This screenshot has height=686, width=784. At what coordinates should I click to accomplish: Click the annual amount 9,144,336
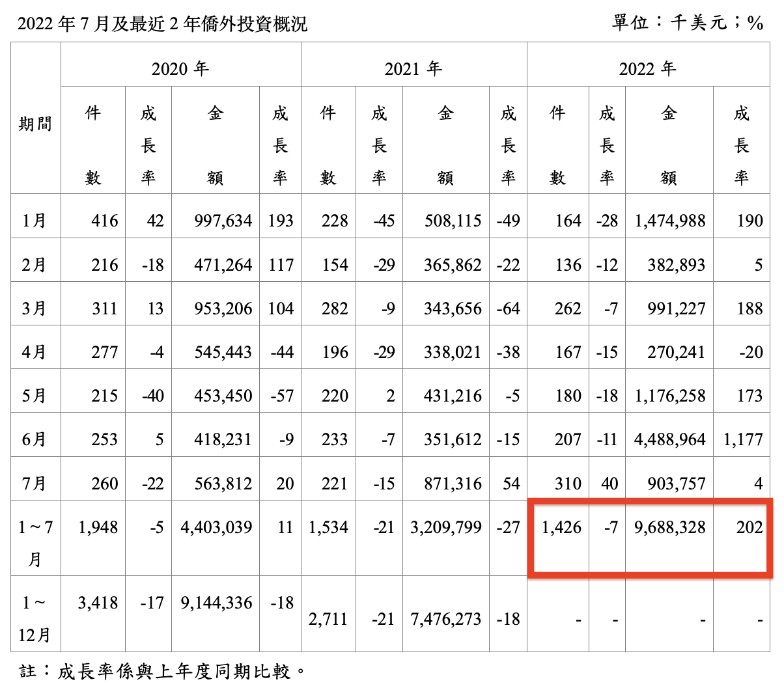pos(216,603)
